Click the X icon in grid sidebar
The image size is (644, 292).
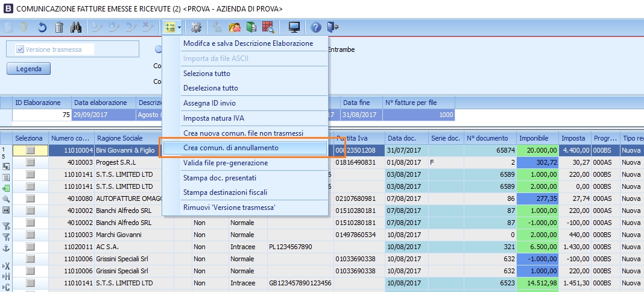pyautogui.click(x=6, y=265)
